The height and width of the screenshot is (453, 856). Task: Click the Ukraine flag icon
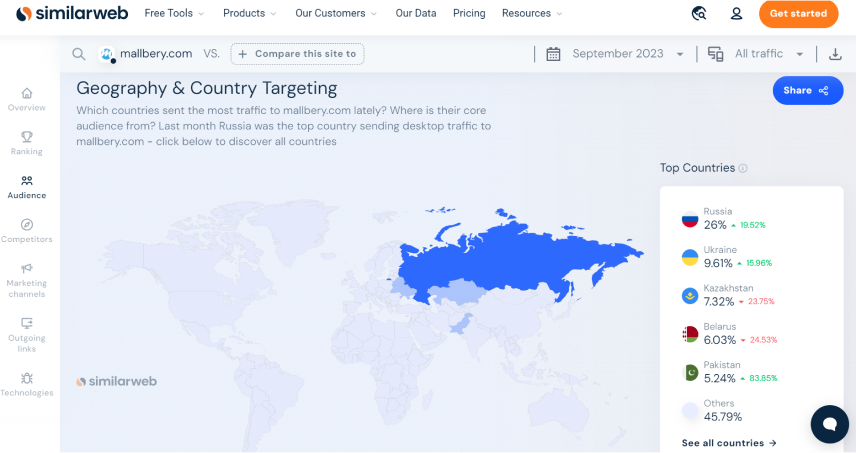(690, 257)
